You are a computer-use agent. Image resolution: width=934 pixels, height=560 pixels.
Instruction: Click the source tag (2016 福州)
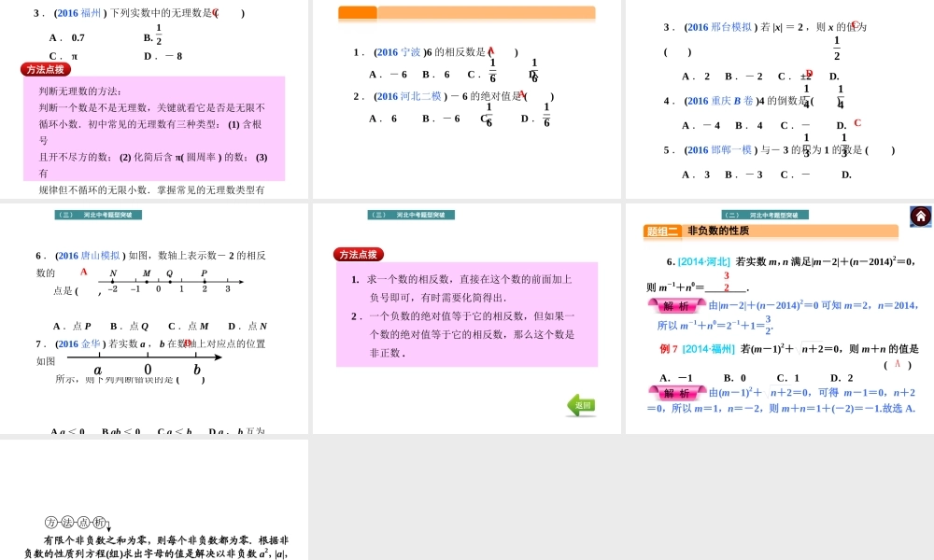(x=80, y=13)
